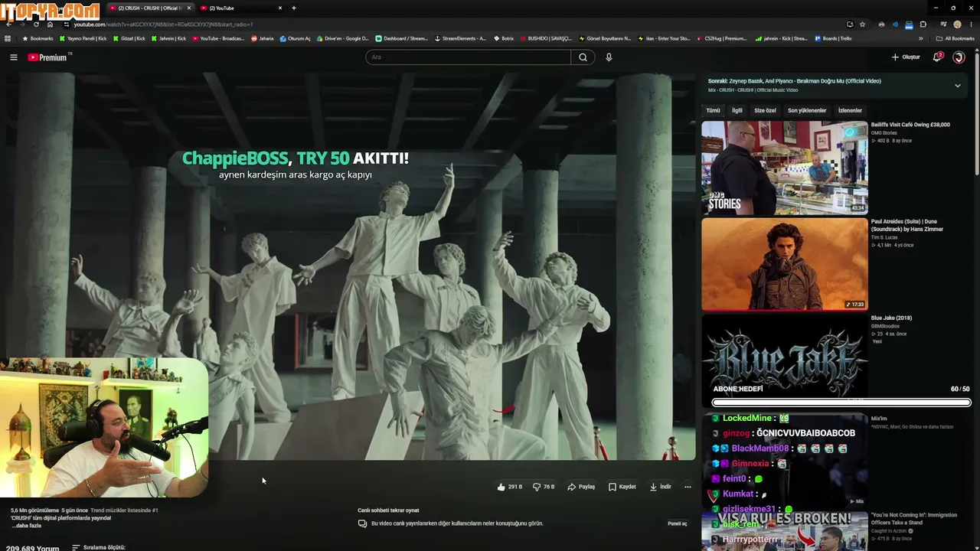Open the YouTube guide hamburger menu
The image size is (980, 551).
[13, 57]
